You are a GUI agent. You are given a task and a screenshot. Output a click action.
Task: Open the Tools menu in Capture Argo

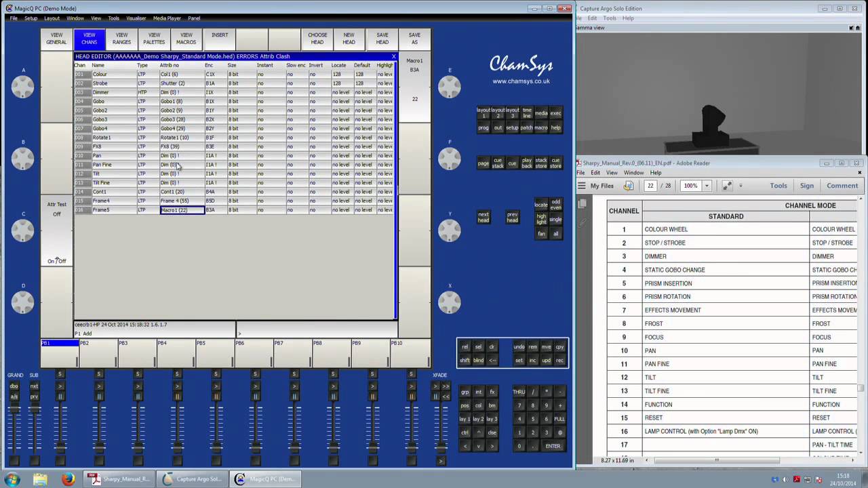tap(610, 18)
